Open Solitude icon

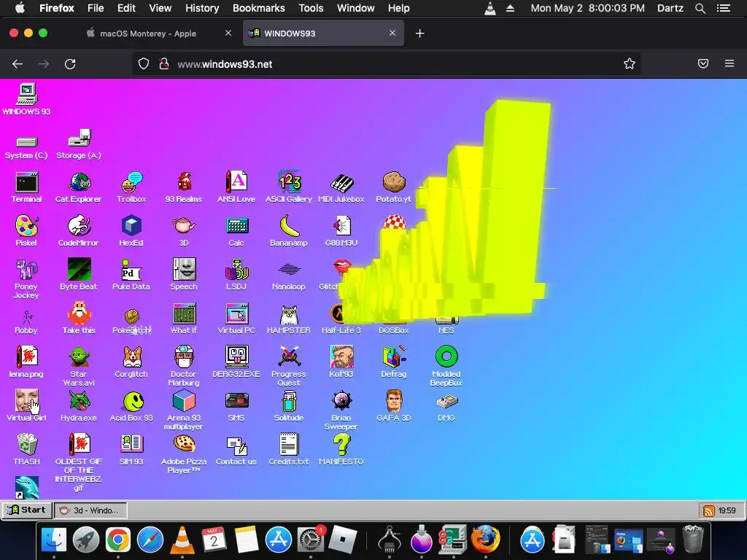tap(289, 405)
